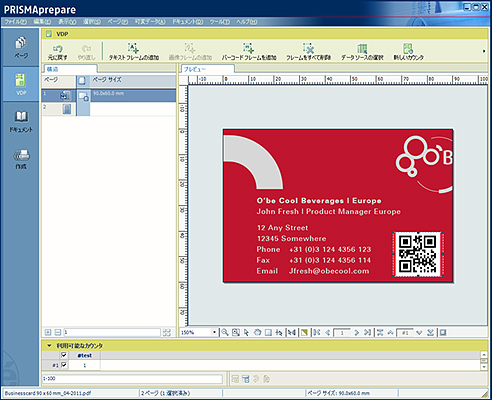The width and height of the screenshot is (492, 400).
Task: Delete all frames using フレームをすべて削除
Action: (309, 52)
